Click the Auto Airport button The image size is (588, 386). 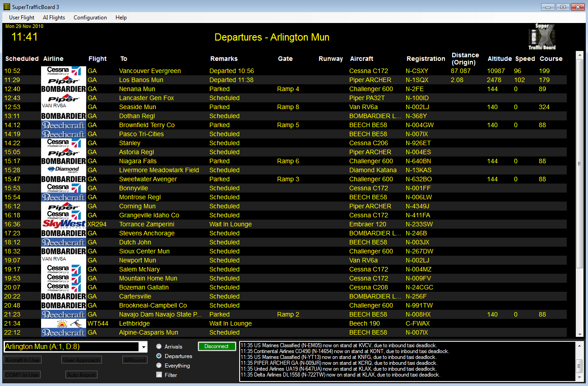pos(81,375)
